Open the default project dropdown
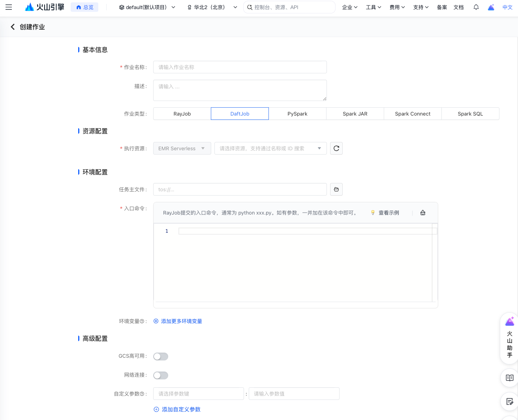 [x=147, y=7]
